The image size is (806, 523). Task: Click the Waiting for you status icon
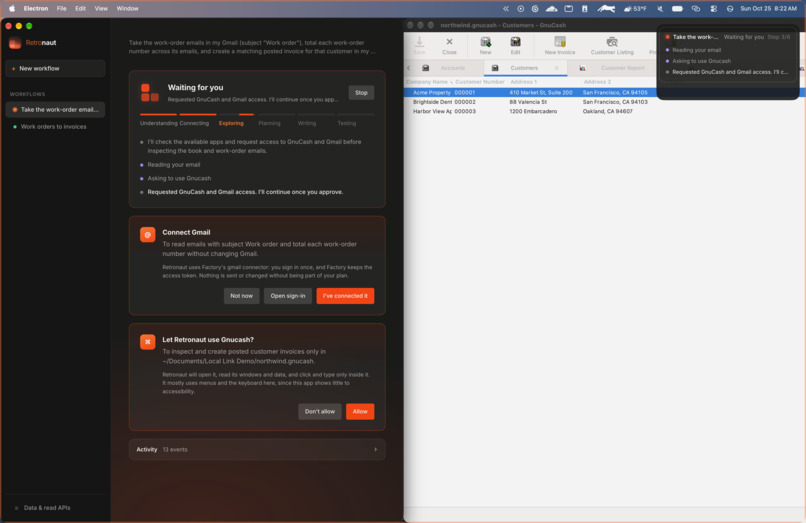150,93
